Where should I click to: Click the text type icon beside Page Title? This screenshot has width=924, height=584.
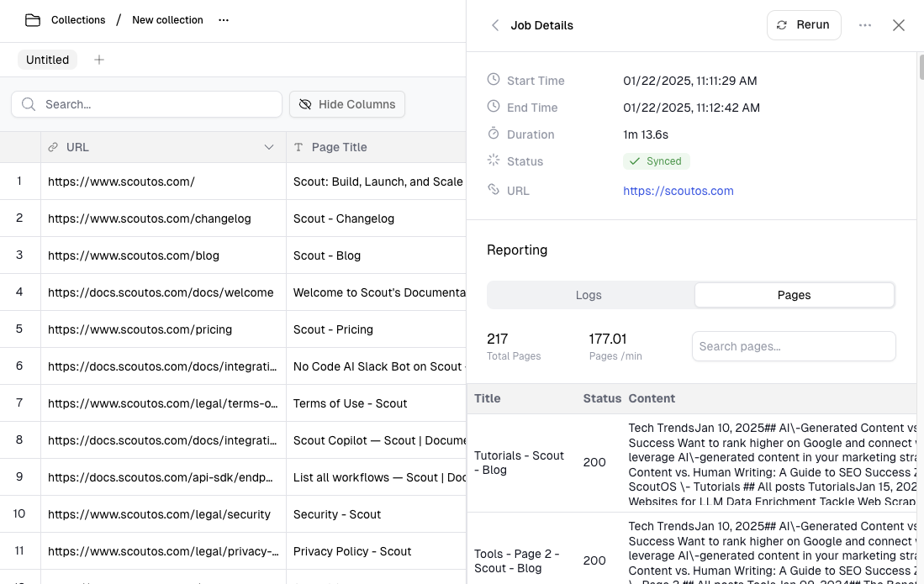click(x=298, y=147)
